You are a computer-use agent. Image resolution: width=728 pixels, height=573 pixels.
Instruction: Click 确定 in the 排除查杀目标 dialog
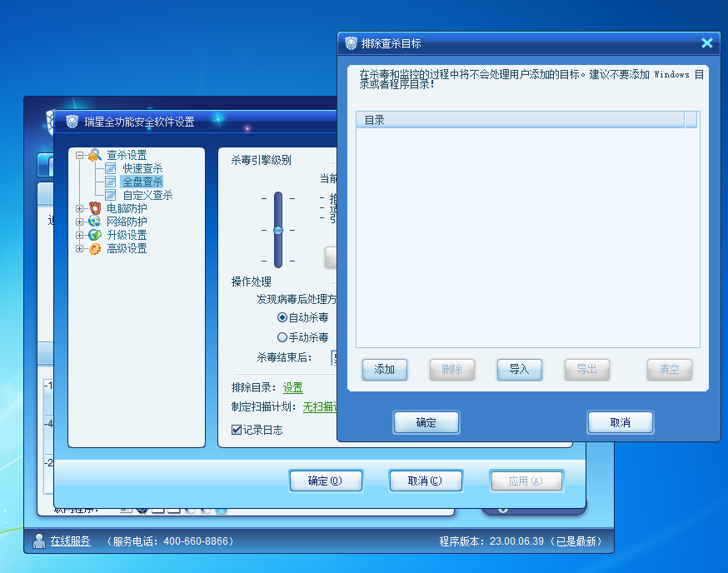tap(426, 422)
